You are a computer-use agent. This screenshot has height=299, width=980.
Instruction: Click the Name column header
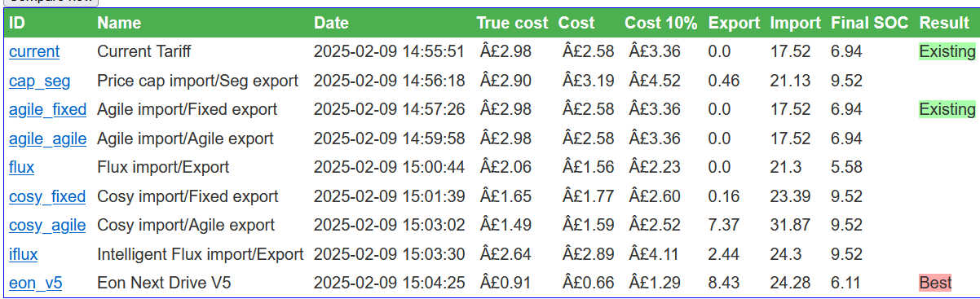pos(119,24)
